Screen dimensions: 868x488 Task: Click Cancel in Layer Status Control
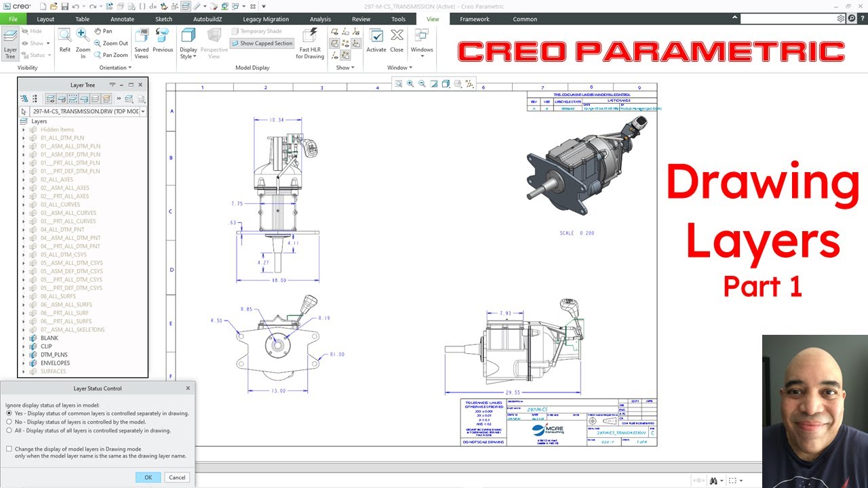point(177,477)
